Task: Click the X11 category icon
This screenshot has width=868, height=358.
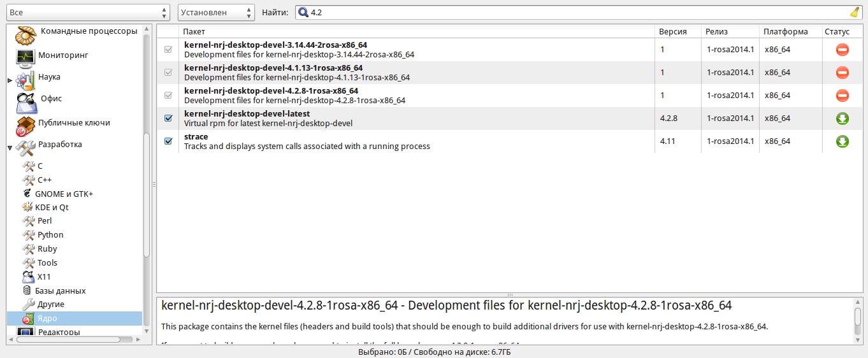Action: tap(28, 276)
